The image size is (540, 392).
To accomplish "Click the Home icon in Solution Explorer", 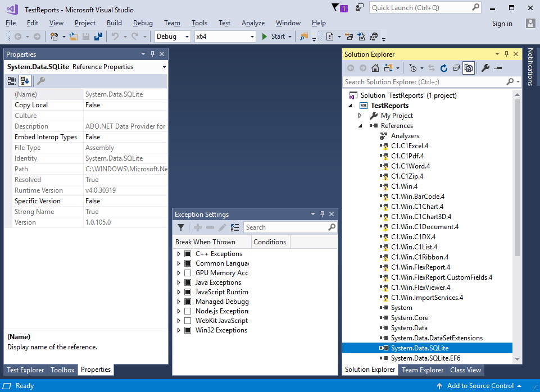I will pos(375,68).
